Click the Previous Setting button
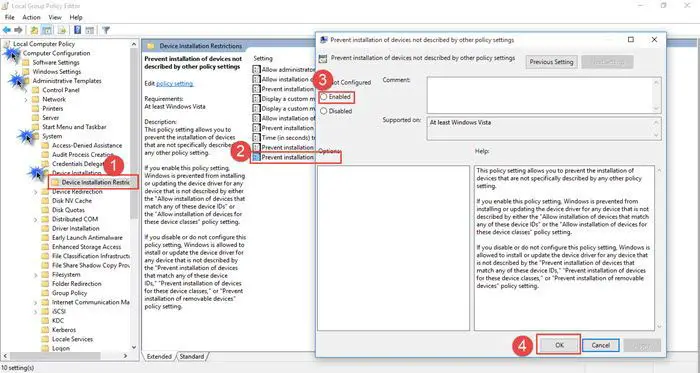The width and height of the screenshot is (700, 373). 551,62
